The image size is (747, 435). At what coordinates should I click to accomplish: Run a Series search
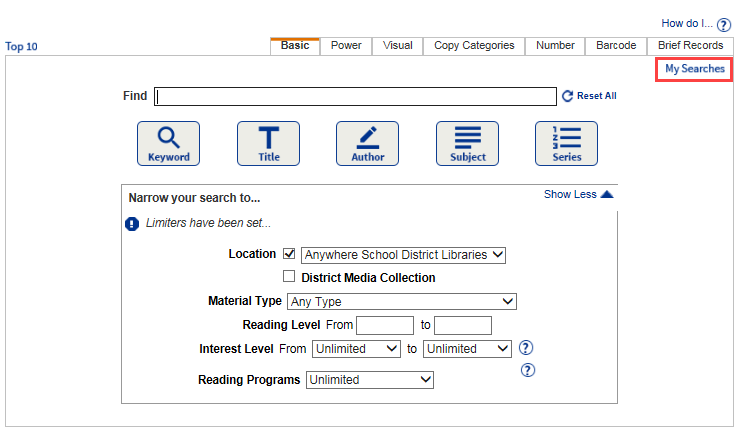[x=566, y=143]
